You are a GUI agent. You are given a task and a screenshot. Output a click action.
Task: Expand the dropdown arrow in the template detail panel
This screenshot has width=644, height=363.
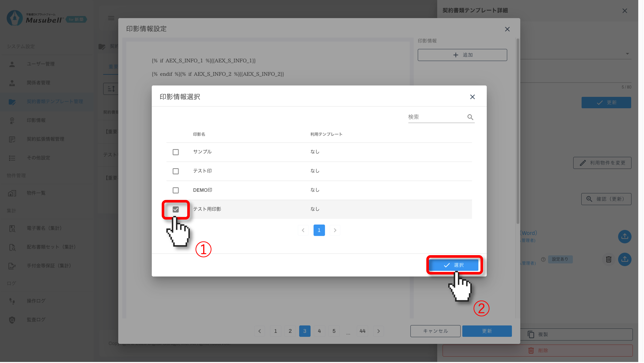(627, 54)
